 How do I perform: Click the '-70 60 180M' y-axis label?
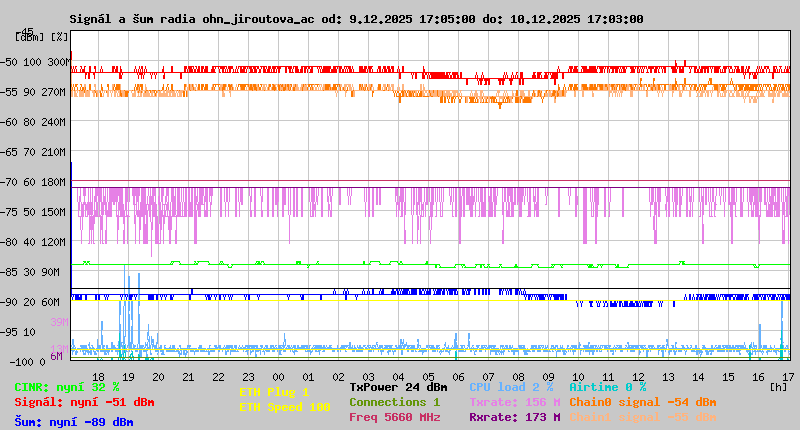(x=33, y=183)
